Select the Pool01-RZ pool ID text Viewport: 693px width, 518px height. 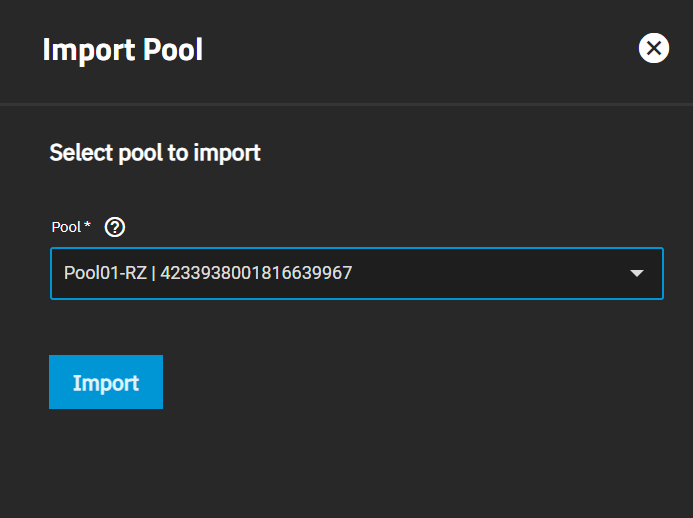(x=256, y=273)
